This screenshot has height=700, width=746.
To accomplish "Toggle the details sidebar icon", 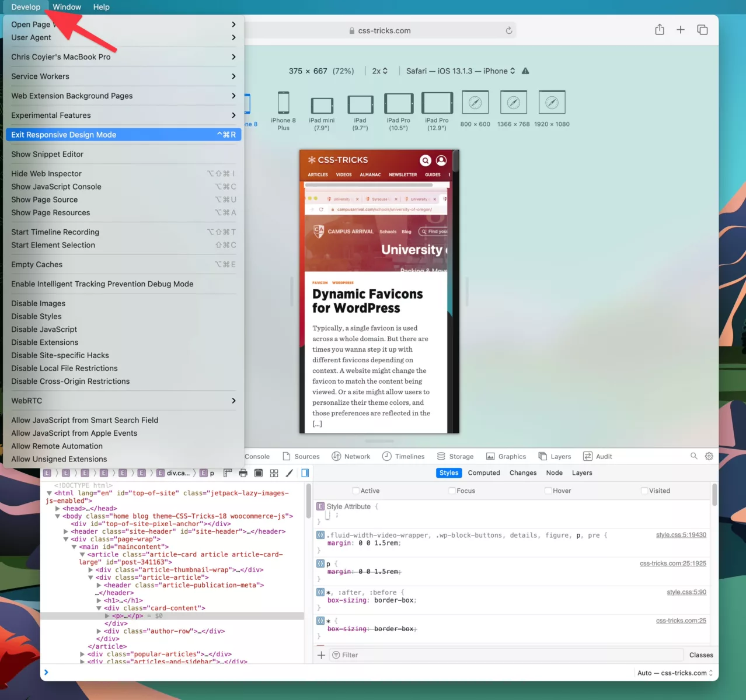I will 305,473.
